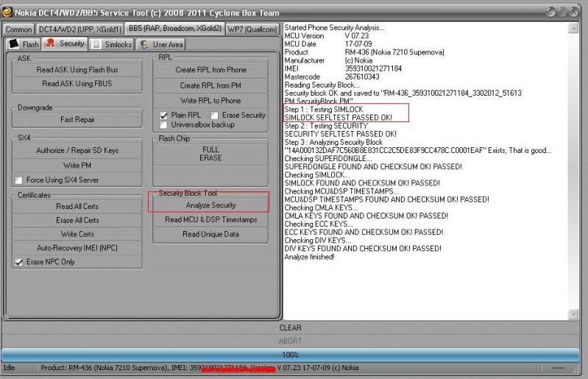Screen dimensions: 588x379
Task: Click the Security tab icon
Action: tap(51, 44)
